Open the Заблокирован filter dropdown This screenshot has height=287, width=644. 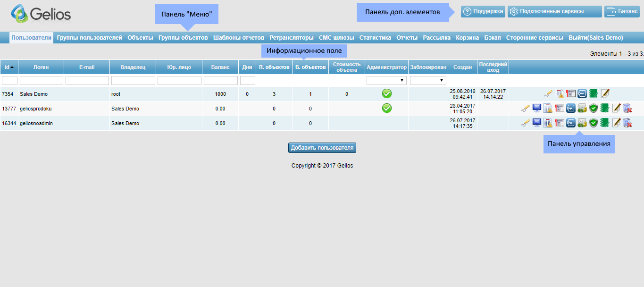click(x=428, y=80)
